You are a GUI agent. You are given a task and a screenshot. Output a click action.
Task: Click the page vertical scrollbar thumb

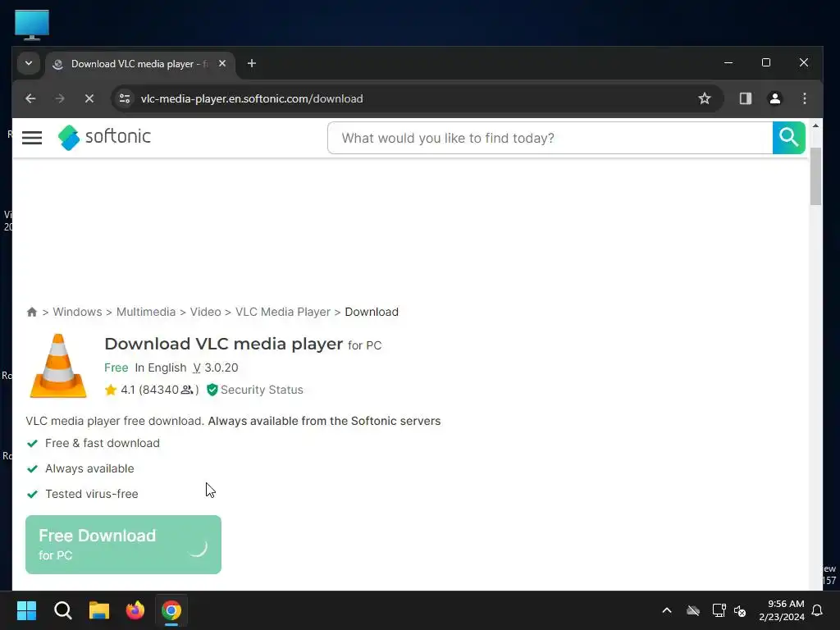click(x=815, y=177)
